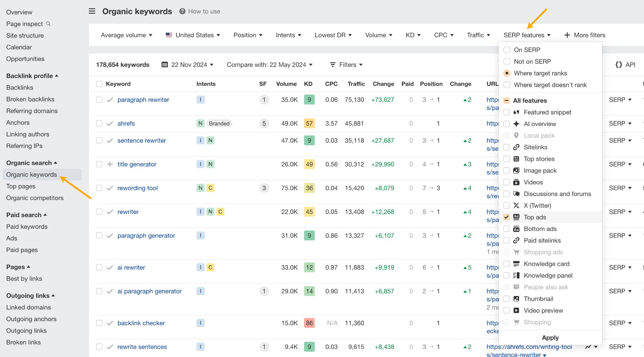Select the 'On SERP' radio button
Image resolution: width=644 pixels, height=357 pixels.
pyautogui.click(x=507, y=50)
